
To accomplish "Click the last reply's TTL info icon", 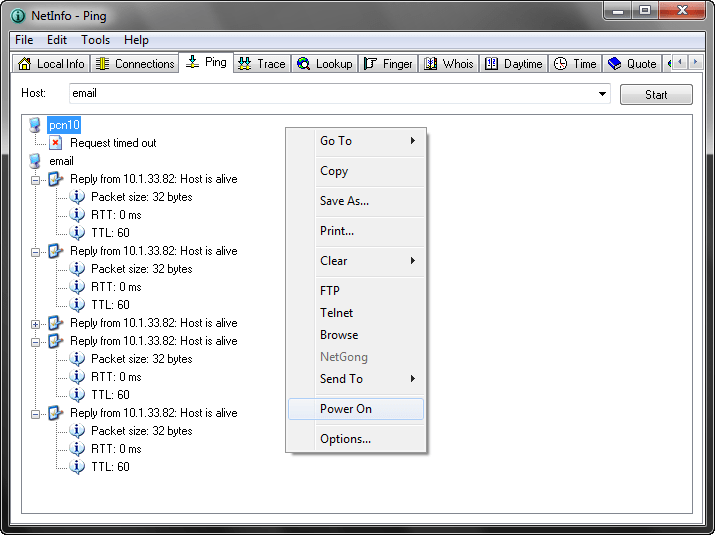I will click(77, 467).
